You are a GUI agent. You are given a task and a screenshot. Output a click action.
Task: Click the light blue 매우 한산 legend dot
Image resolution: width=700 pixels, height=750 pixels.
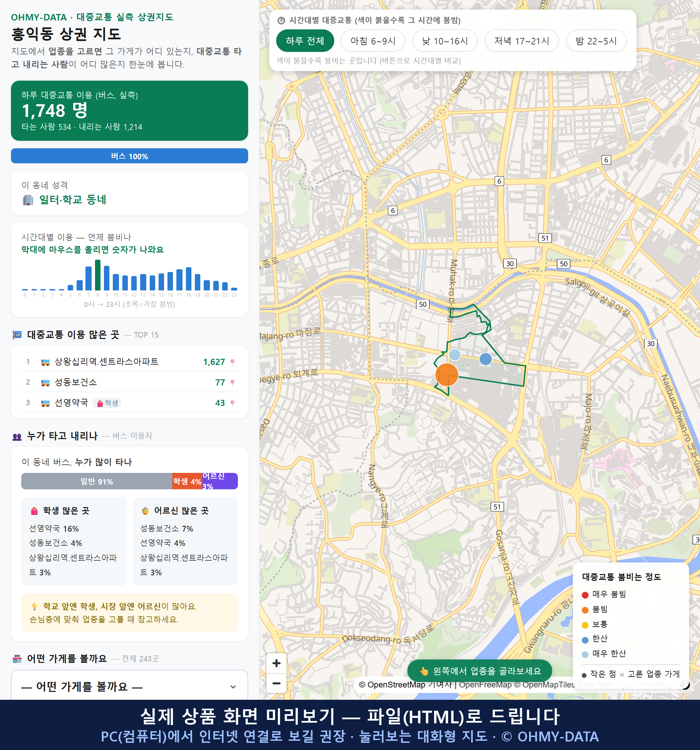coord(585,655)
